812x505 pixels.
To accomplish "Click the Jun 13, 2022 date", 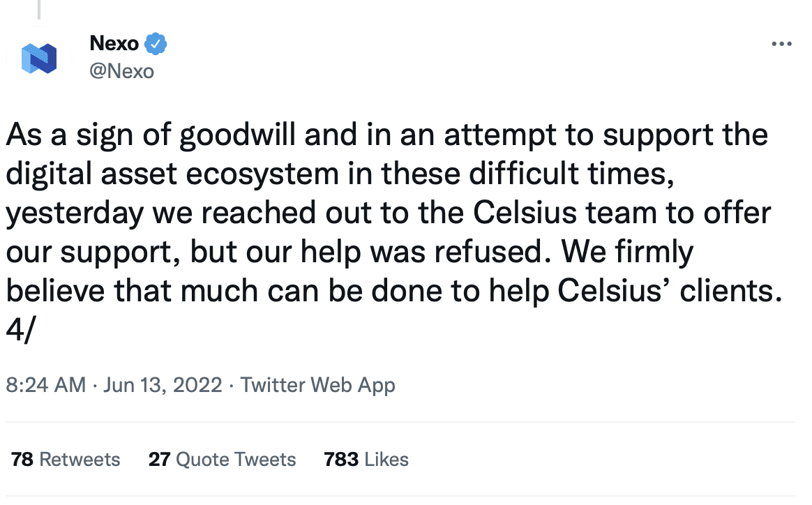I will 163,385.
